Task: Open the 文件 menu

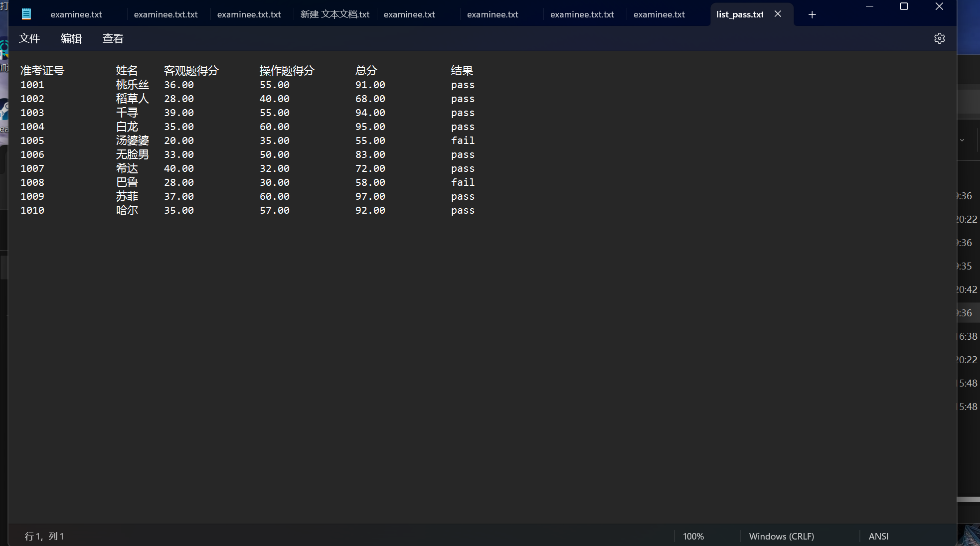Action: pos(29,38)
